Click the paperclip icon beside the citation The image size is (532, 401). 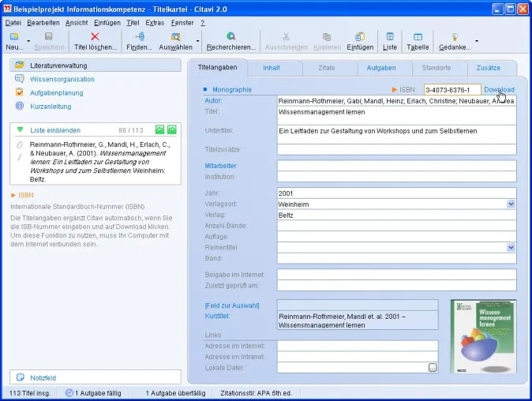click(x=20, y=145)
